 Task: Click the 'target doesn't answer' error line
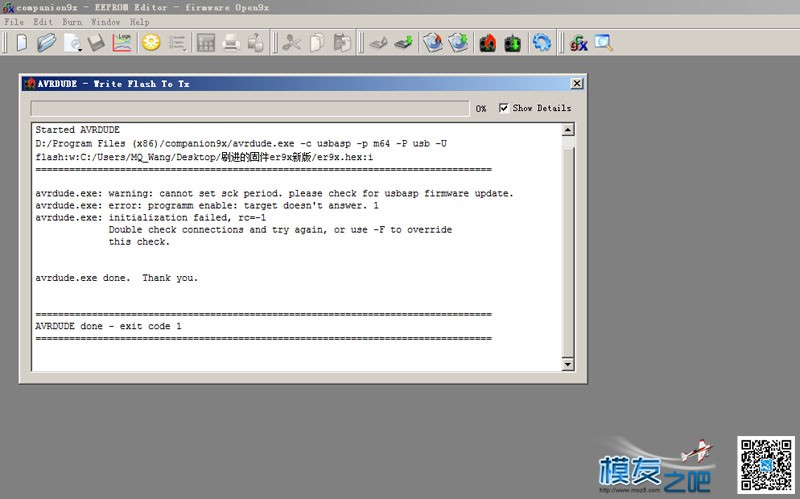[207, 206]
